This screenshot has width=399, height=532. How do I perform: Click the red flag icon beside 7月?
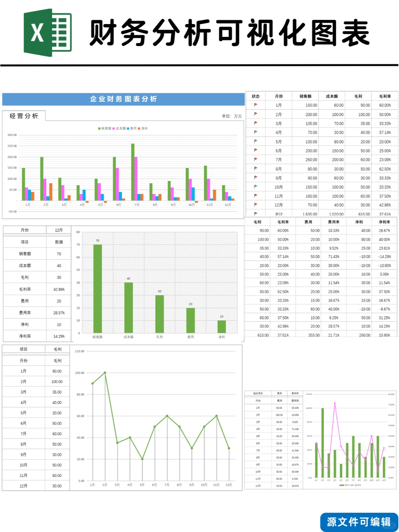(x=256, y=160)
